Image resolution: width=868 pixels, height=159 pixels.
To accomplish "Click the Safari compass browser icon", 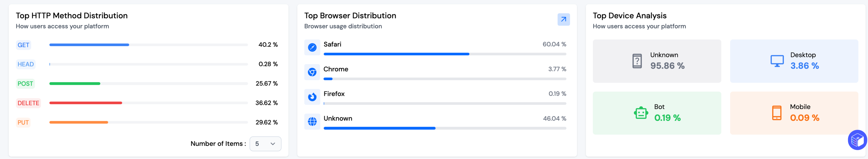I will point(312,47).
